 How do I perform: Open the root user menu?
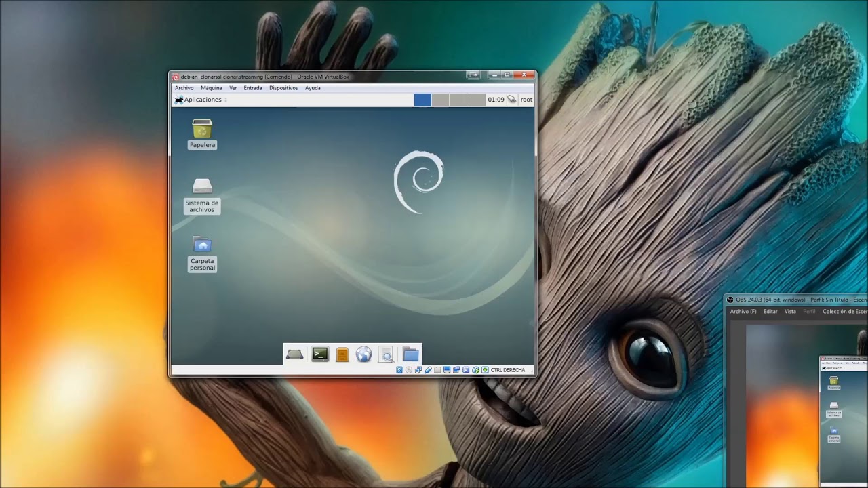tap(526, 100)
